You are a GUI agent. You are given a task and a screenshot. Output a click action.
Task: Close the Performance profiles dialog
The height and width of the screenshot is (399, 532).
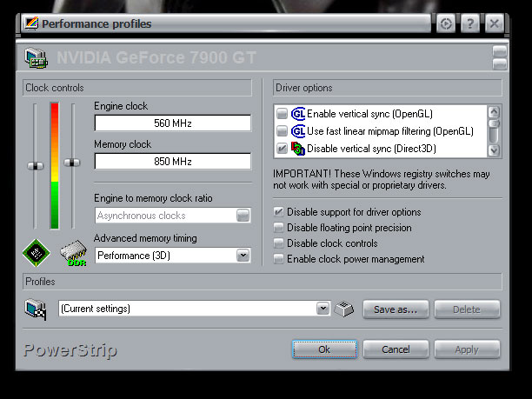(495, 23)
